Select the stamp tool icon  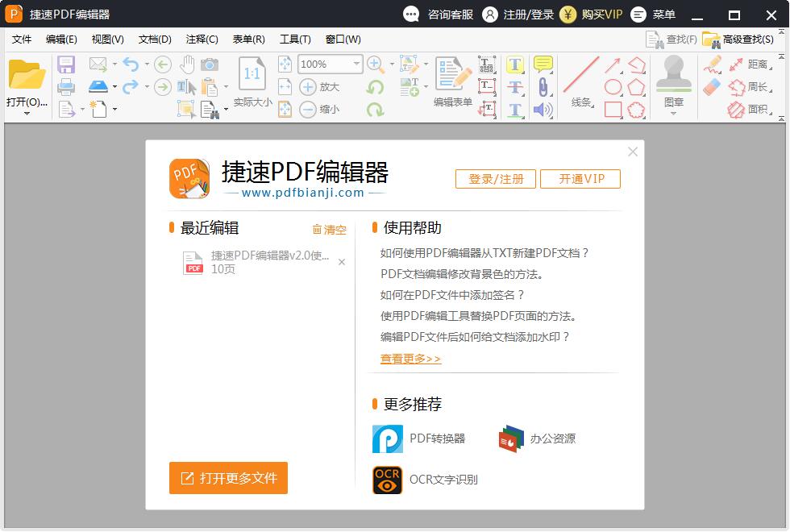tap(673, 75)
